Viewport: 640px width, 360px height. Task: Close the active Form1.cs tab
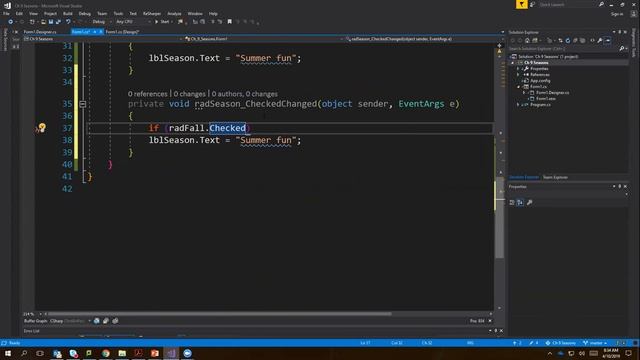pyautogui.click(x=101, y=31)
